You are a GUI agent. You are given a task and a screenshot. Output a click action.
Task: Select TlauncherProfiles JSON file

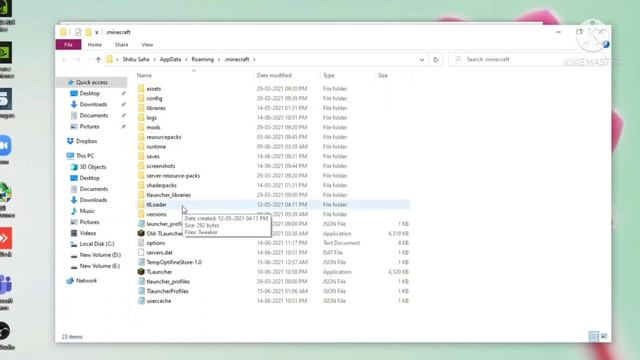pyautogui.click(x=167, y=291)
